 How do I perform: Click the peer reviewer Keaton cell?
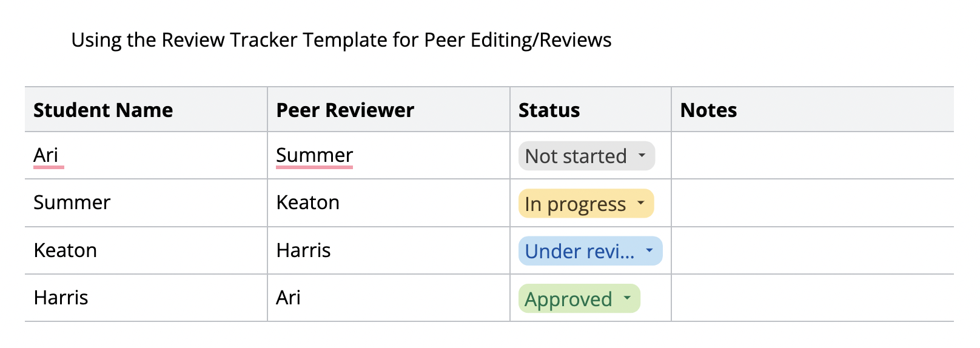click(389, 203)
